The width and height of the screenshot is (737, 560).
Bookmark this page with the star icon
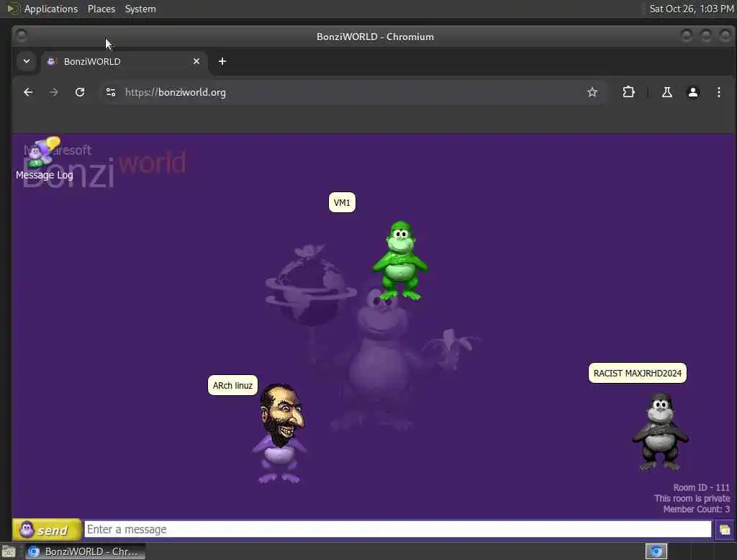coord(592,92)
